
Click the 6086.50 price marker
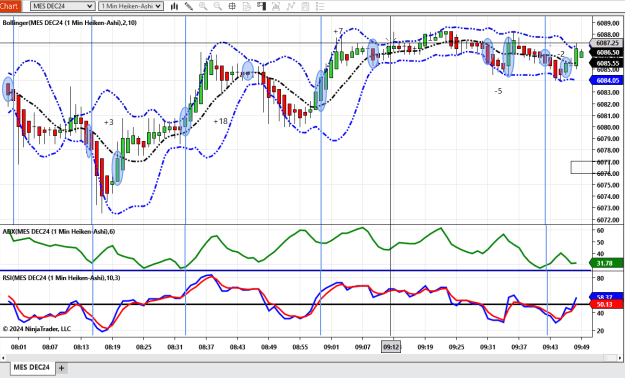coord(607,53)
